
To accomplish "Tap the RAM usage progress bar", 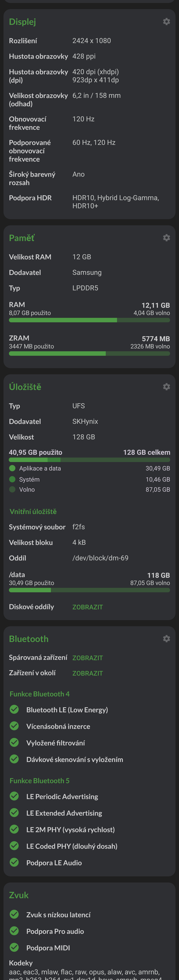I will pyautogui.click(x=89, y=320).
